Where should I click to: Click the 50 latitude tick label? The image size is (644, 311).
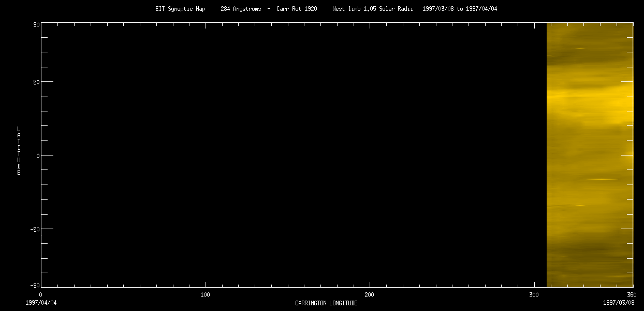(x=36, y=82)
